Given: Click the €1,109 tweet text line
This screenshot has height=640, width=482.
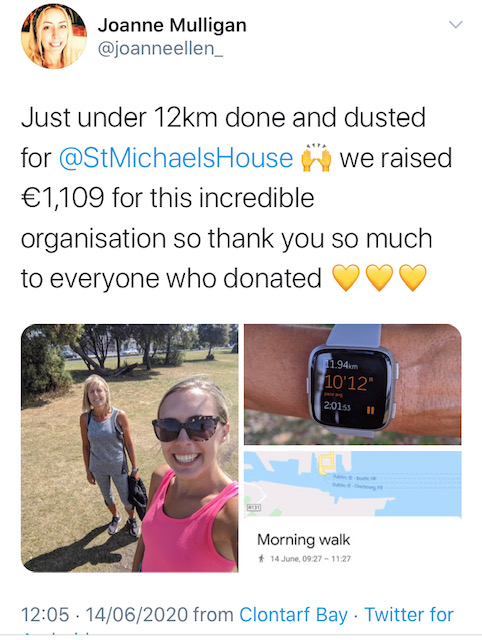Looking at the screenshot, I should tap(168, 198).
